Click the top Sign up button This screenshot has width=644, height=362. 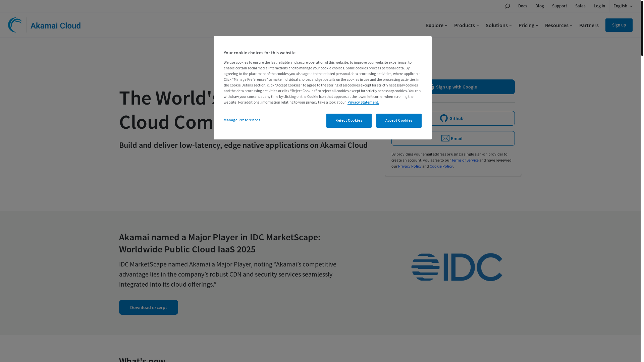tap(619, 25)
